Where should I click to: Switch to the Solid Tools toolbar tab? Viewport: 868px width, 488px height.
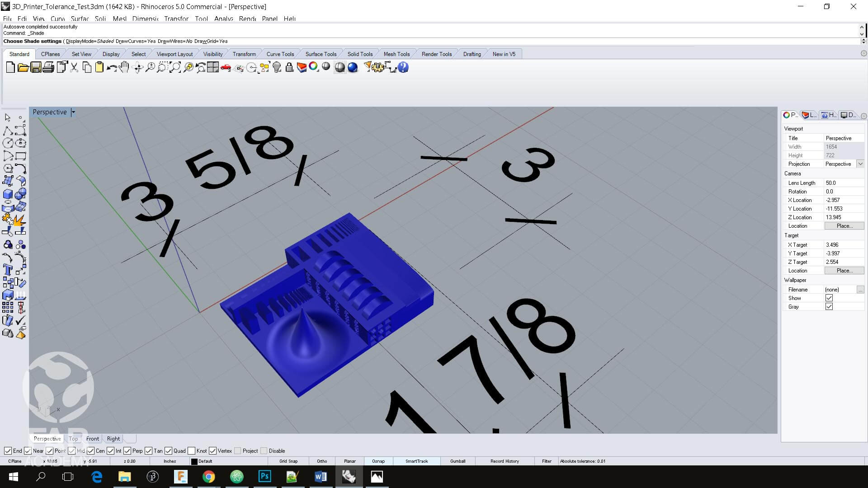tap(360, 54)
